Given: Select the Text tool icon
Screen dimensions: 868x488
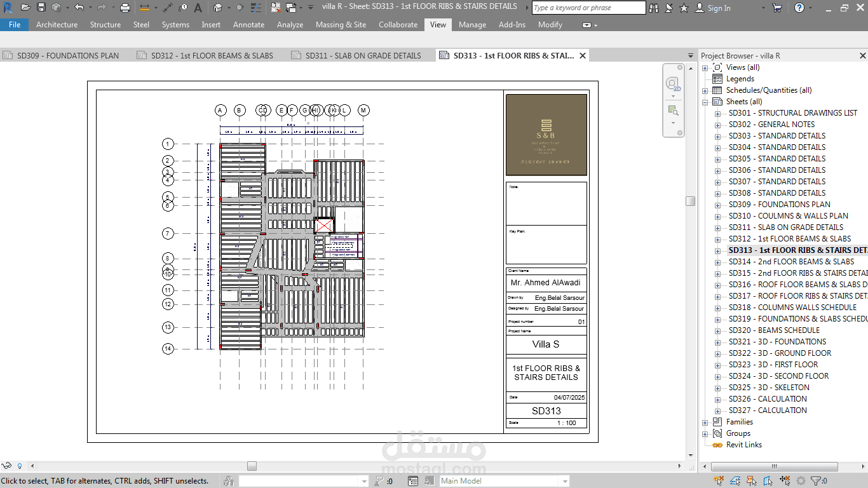Looking at the screenshot, I should coord(198,8).
